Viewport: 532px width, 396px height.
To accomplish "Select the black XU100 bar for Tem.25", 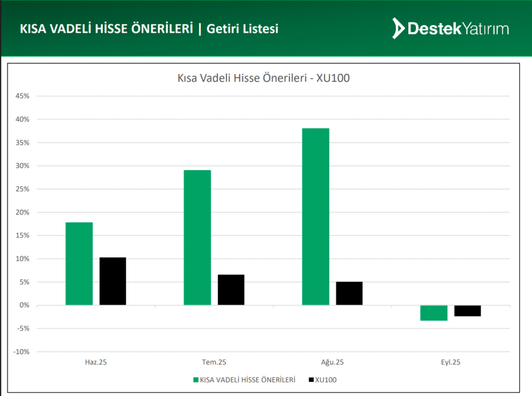I will 231,289.
